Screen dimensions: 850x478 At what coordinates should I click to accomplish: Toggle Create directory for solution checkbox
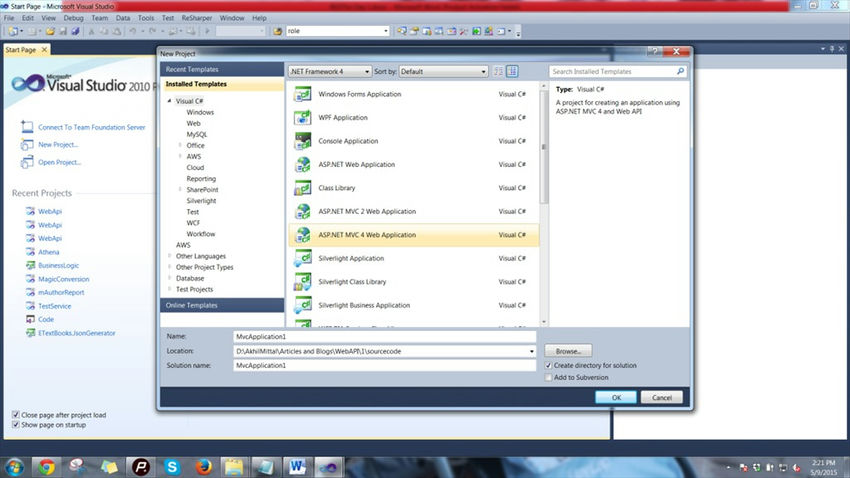click(548, 366)
